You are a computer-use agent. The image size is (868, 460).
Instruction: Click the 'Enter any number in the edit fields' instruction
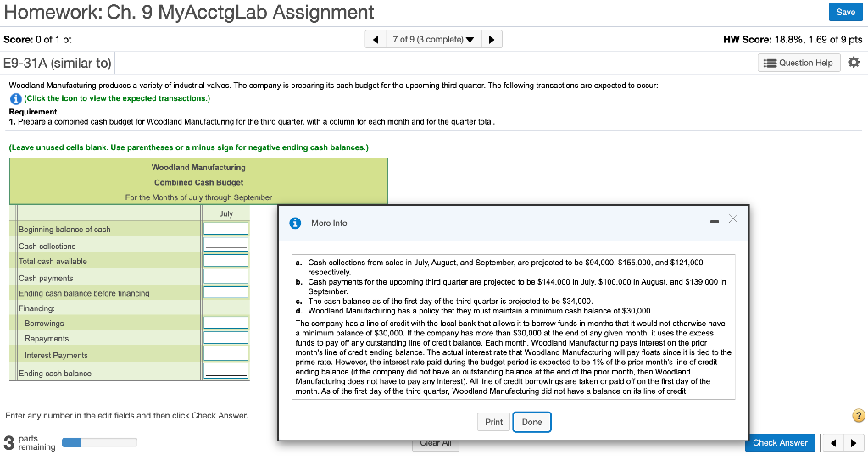[x=127, y=416]
